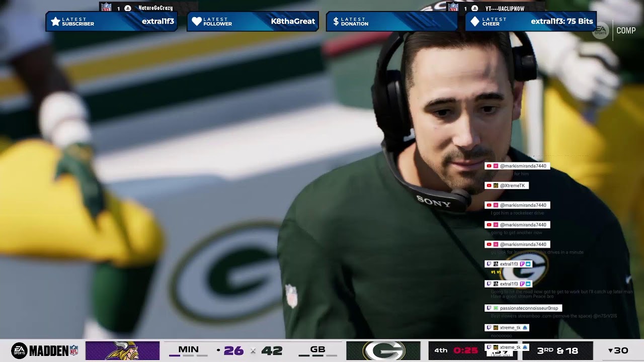644x362 pixels.
Task: Click the 'I got him a rocketeer drive' message
Action: 517,213
